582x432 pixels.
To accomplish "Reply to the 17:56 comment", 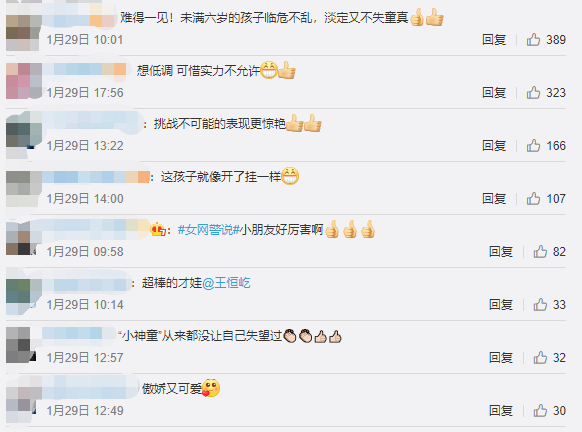I will (494, 92).
